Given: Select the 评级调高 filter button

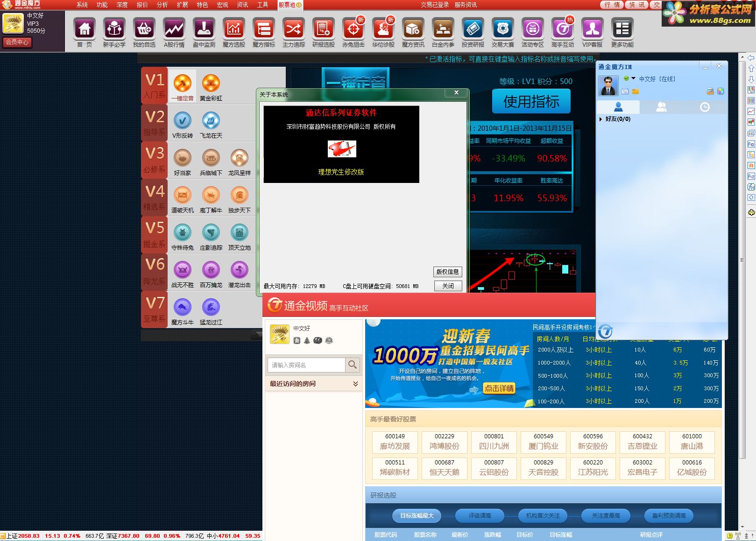Looking at the screenshot, I should (x=480, y=515).
